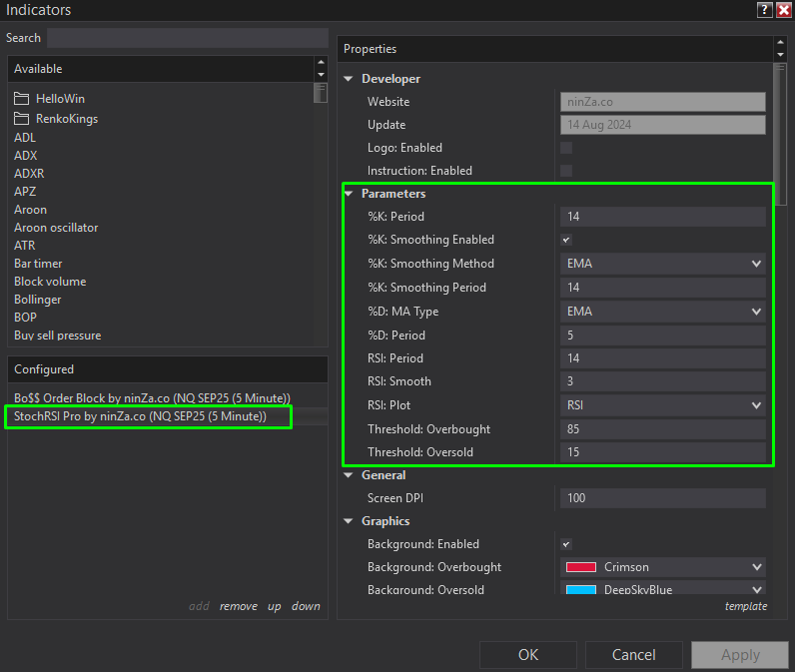The height and width of the screenshot is (672, 795).
Task: Select Aroon in the Available list
Action: [30, 210]
